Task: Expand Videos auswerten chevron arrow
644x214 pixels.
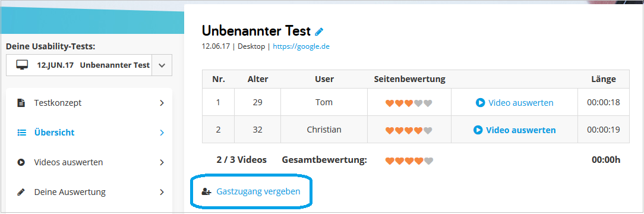Action: click(x=162, y=162)
